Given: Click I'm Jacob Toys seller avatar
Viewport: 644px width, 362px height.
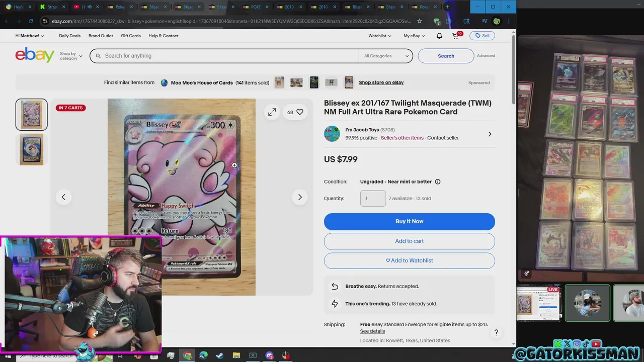Looking at the screenshot, I should (x=332, y=134).
